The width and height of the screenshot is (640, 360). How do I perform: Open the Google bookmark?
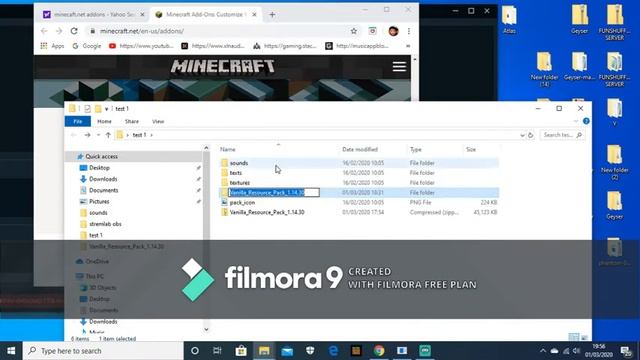coord(87,46)
